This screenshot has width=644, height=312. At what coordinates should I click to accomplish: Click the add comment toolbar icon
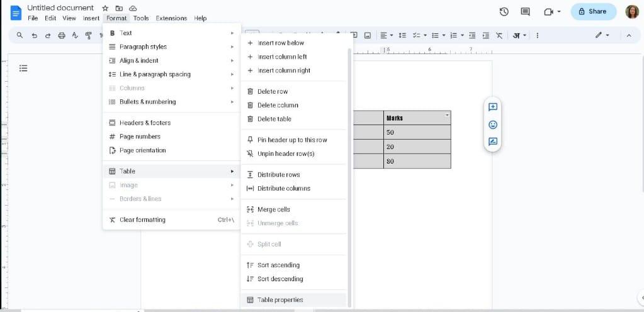click(x=354, y=35)
